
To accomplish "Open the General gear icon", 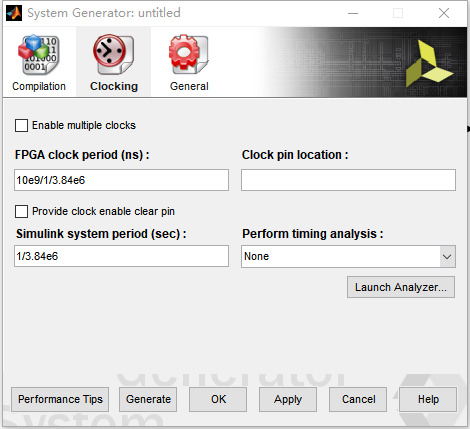I will [189, 54].
